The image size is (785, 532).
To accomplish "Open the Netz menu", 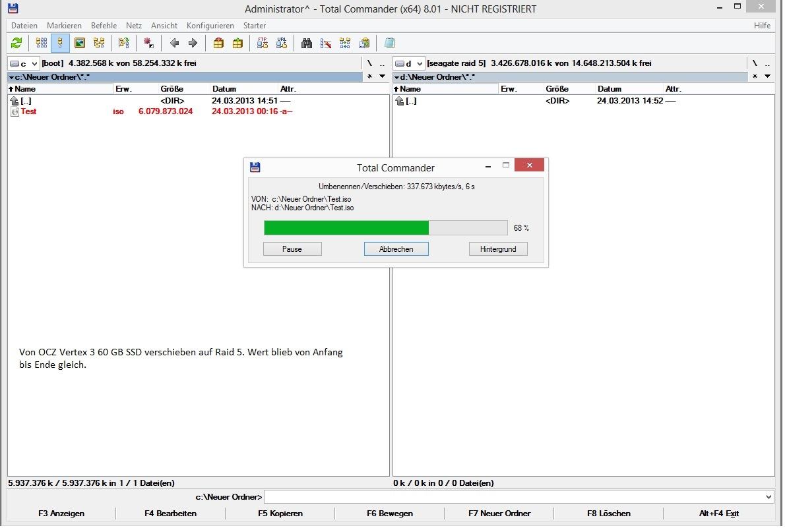I will point(134,26).
